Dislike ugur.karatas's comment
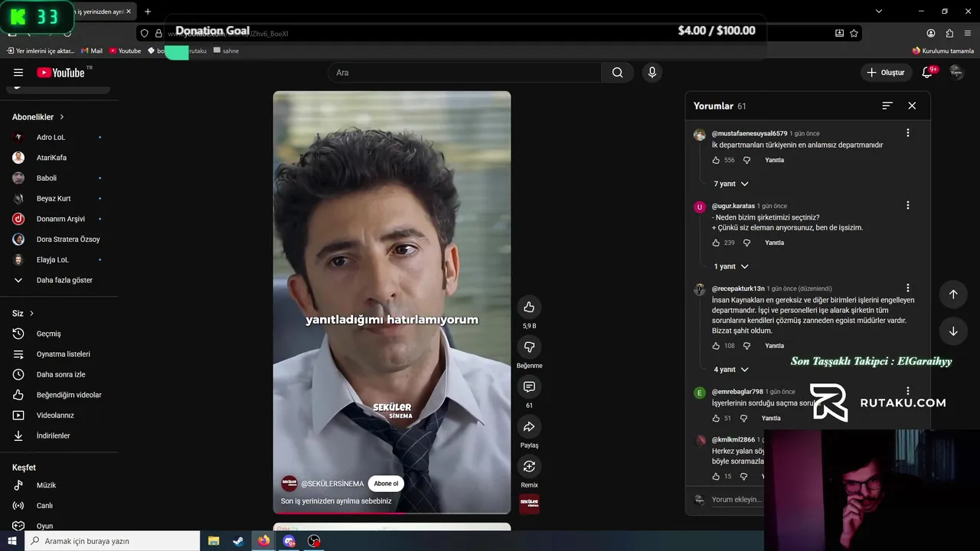The image size is (980, 551). 746,243
